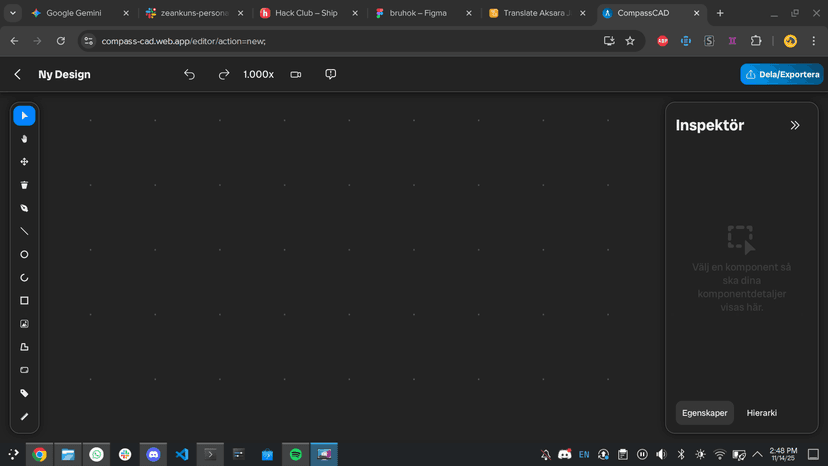Viewport: 828px width, 466px height.
Task: Select the hand pan tool
Action: (24, 139)
